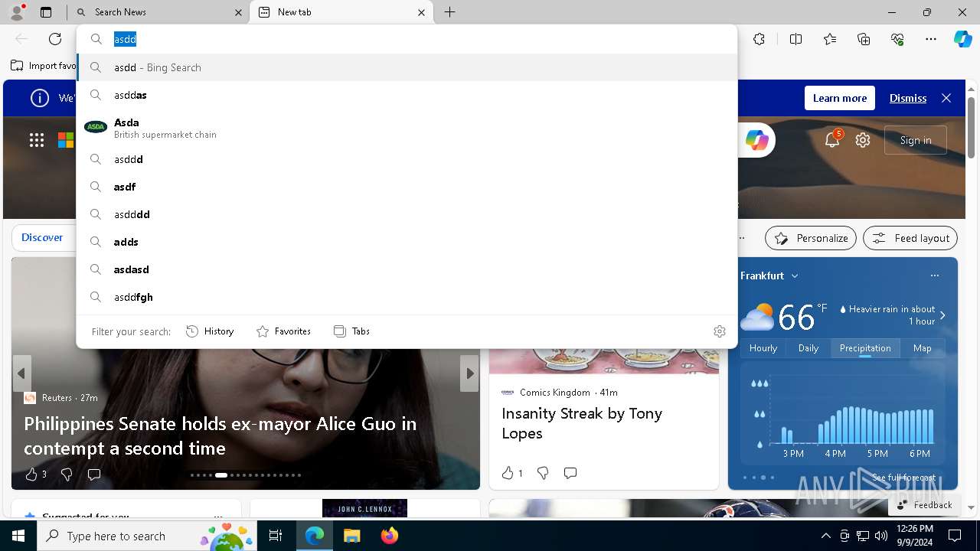Switch weather view to Daily
Image resolution: width=980 pixels, height=551 pixels.
point(808,348)
